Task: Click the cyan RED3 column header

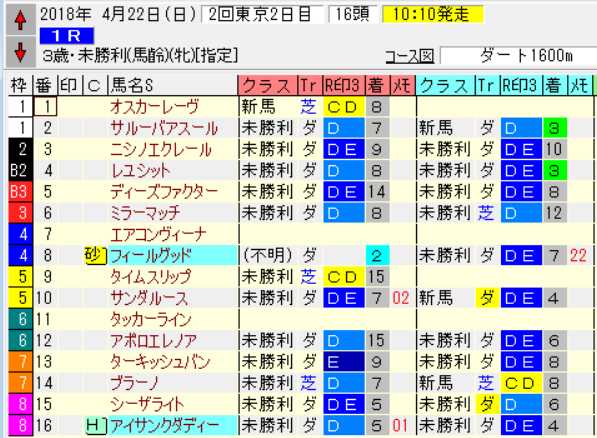Action: point(522,85)
